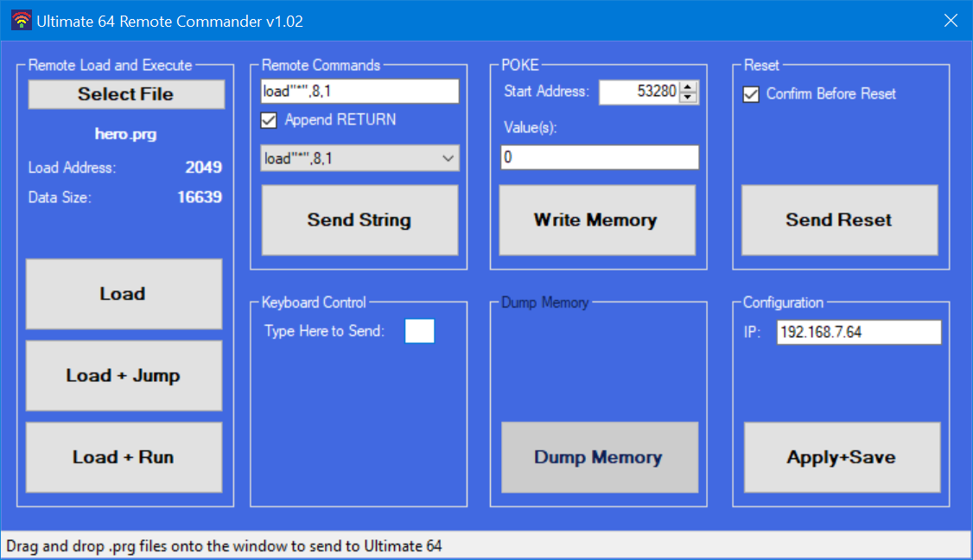Viewport: 973px width, 560px height.
Task: Decrease Start Address with down arrow
Action: (688, 98)
